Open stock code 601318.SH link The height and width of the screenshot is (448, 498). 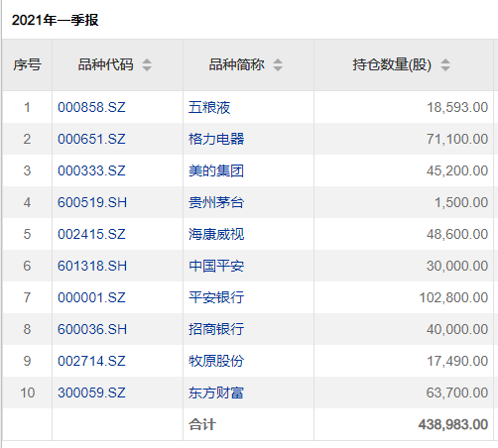click(92, 266)
